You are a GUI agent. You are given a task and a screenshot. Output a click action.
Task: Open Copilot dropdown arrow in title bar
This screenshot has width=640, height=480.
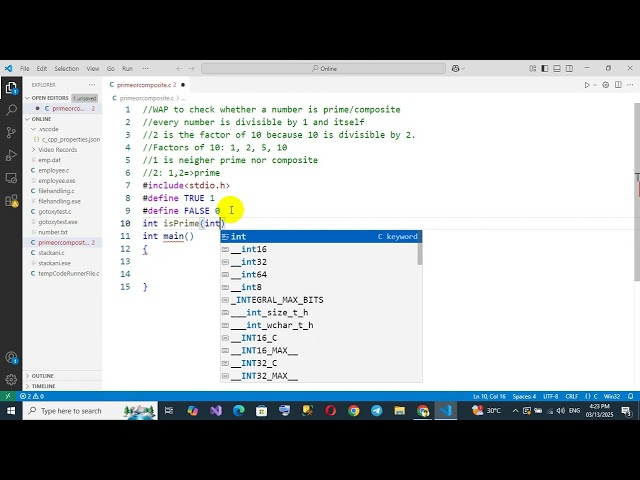463,69
